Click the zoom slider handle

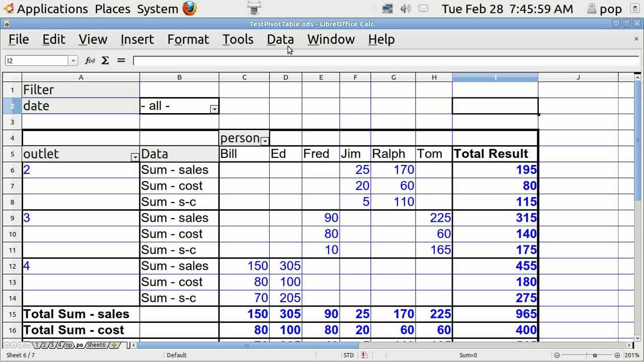[x=595, y=355]
